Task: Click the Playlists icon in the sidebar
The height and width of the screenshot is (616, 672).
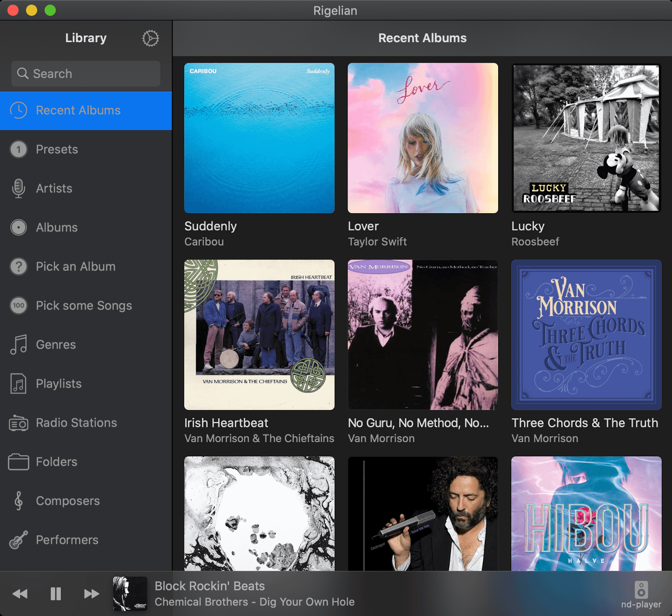Action: (x=18, y=384)
